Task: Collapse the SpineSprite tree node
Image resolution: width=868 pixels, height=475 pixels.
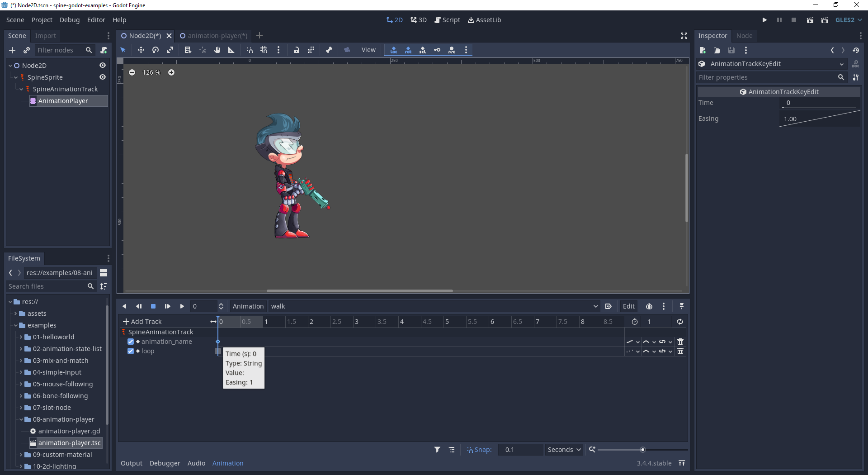Action: [x=16, y=77]
